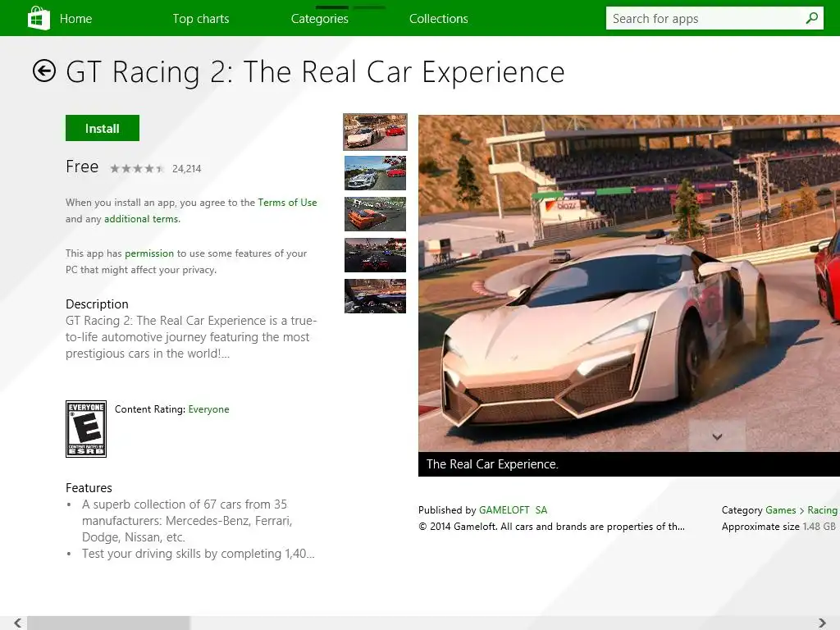Open the permission link
840x630 pixels.
[149, 253]
